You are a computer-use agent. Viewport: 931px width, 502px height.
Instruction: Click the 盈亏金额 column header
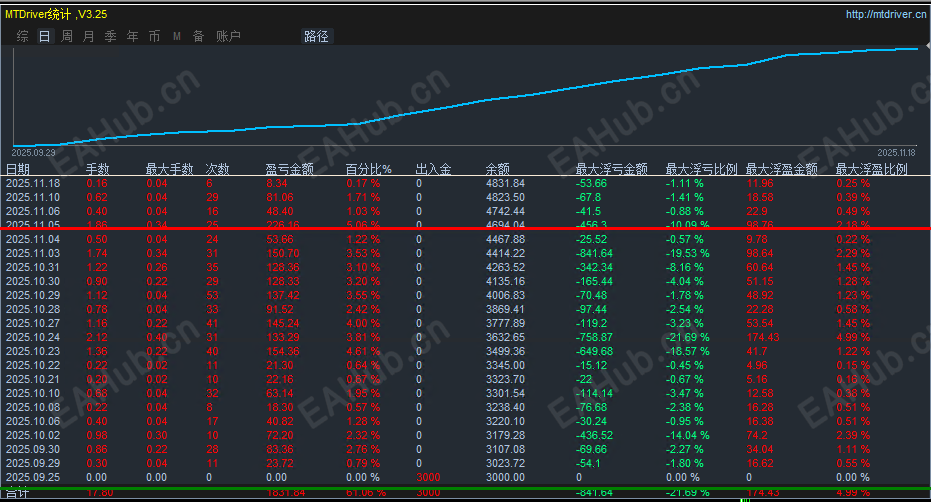[x=289, y=169]
